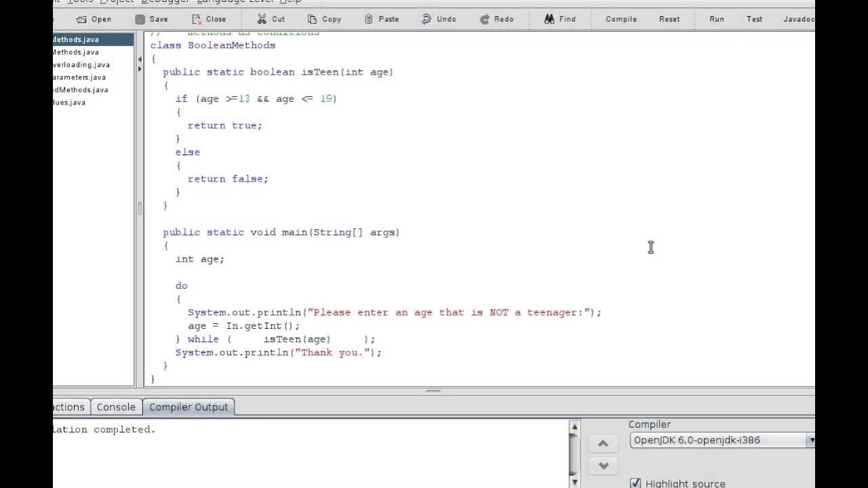This screenshot has width=868, height=488.
Task: Select the highlighted Methods.java file in list
Action: click(x=93, y=39)
